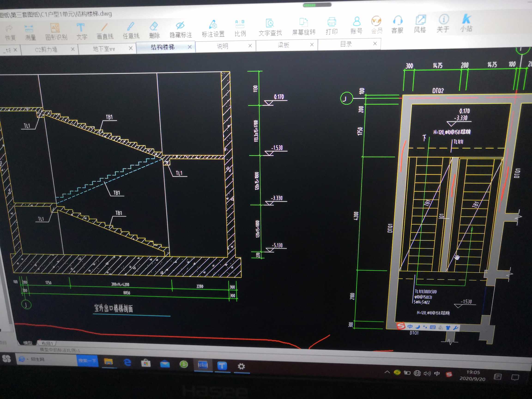Open Sogou skin shirt icon
The width and height of the screenshot is (532, 399).
pyautogui.click(x=448, y=328)
